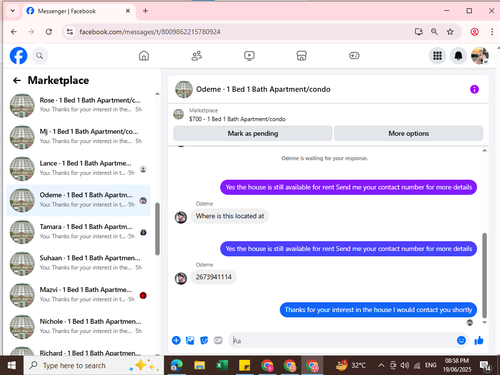Open the Chrome profile icon
The height and width of the screenshot is (375, 500).
[474, 32]
